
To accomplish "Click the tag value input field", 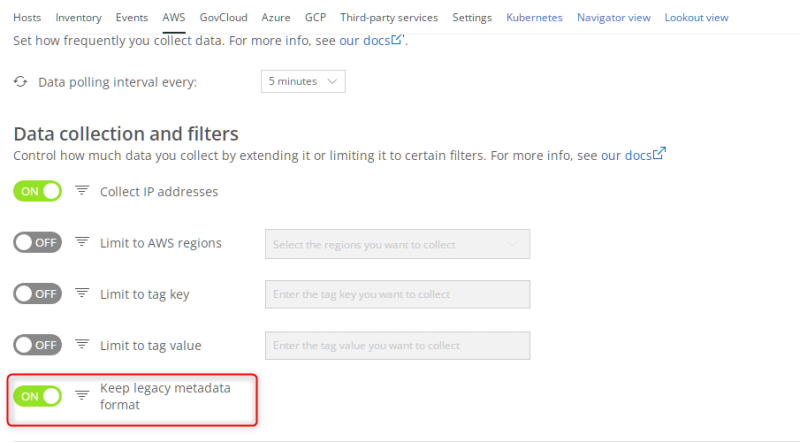I will 397,346.
